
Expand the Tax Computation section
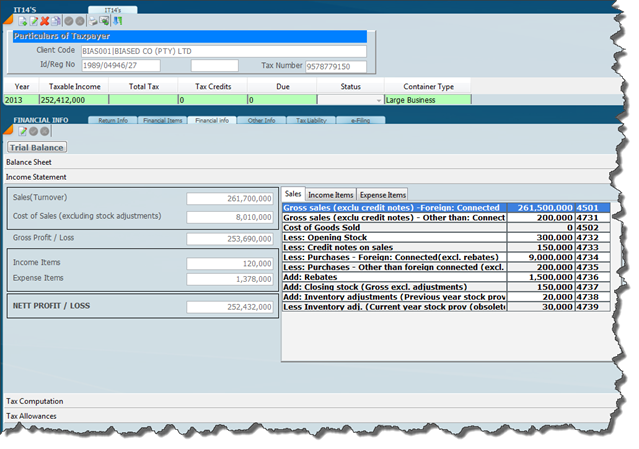35,401
